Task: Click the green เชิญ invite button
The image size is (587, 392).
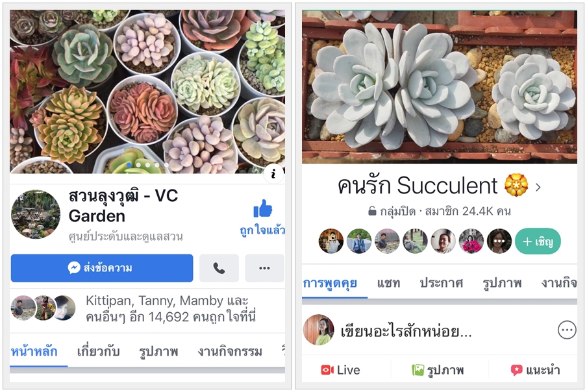Action: 538,241
